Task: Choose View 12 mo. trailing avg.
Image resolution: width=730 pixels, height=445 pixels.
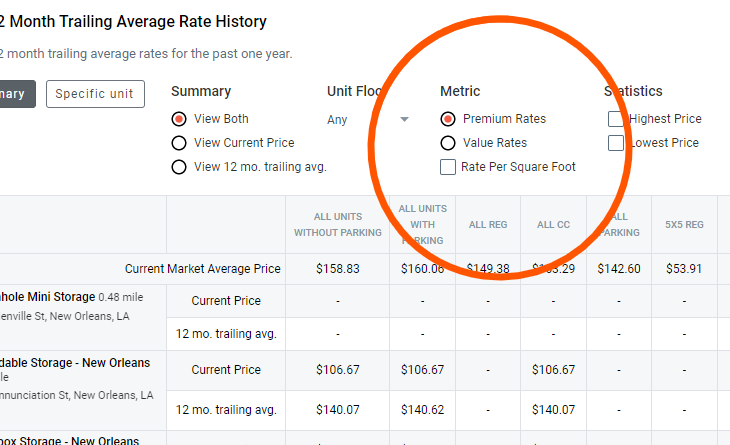Action: pos(179,167)
